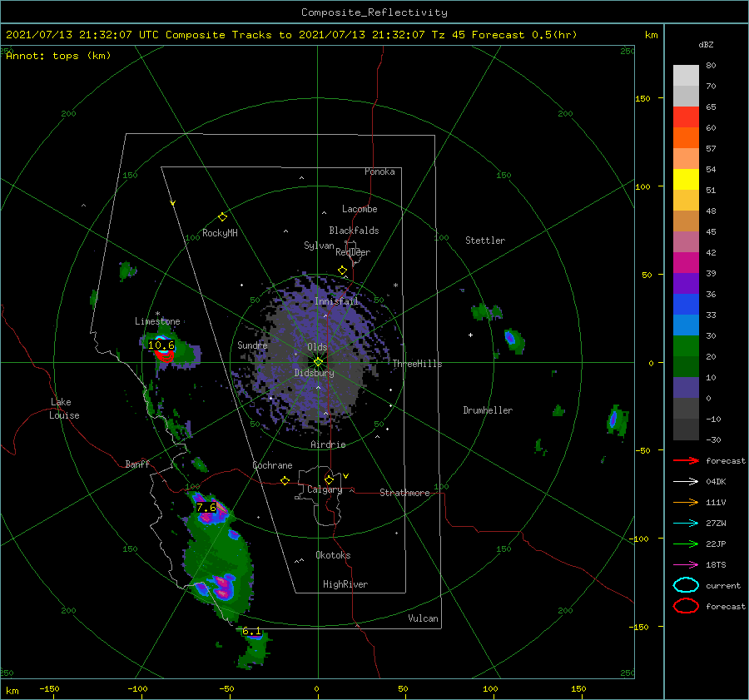Click the yellow diamond marker near Cochrane
This screenshot has width=749, height=700.
pos(285,481)
